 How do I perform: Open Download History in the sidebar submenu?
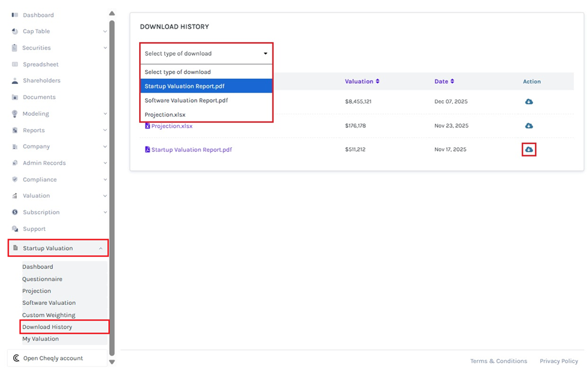pyautogui.click(x=47, y=327)
